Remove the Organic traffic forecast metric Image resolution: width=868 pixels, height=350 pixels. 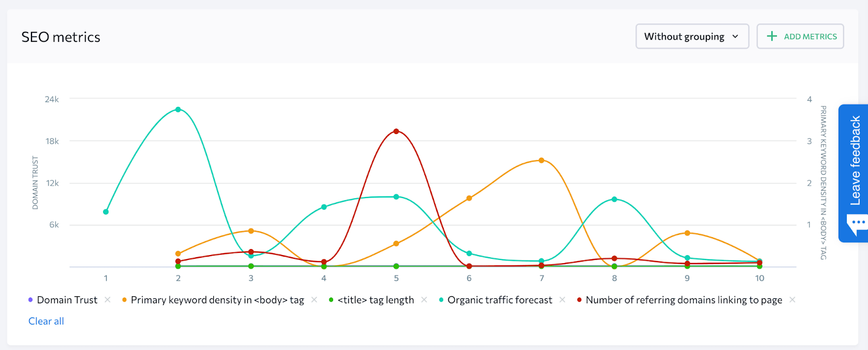click(x=563, y=299)
